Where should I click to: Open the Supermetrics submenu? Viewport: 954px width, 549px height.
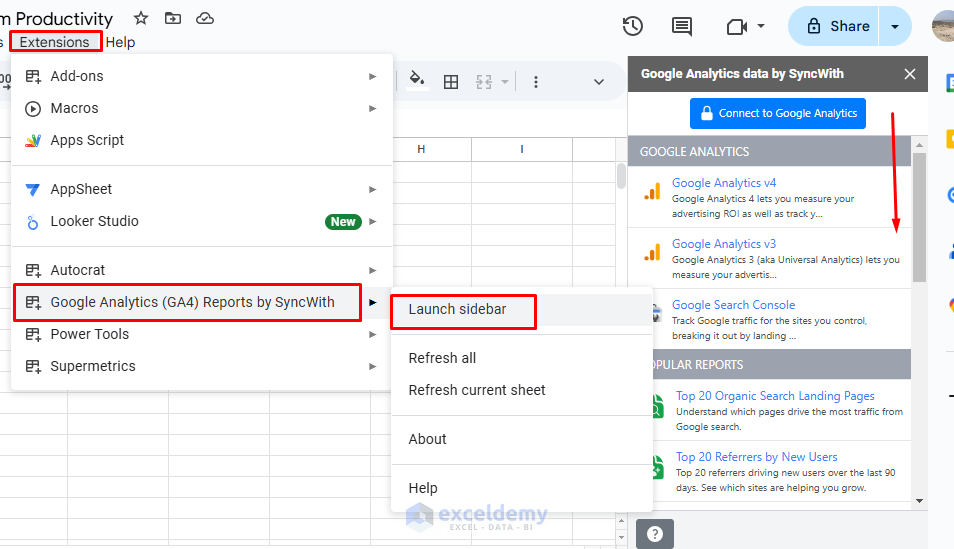[x=201, y=366]
